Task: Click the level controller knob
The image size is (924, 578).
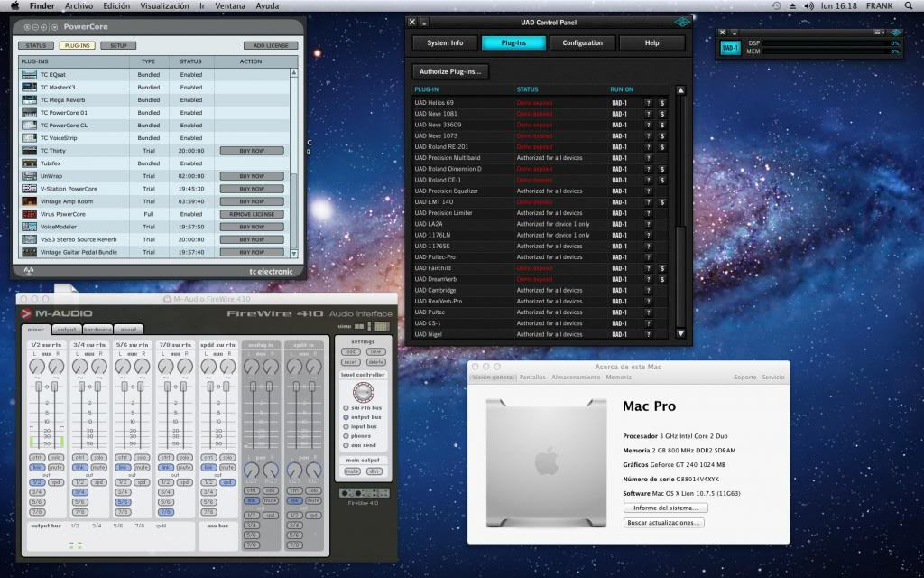Action: 363,393
